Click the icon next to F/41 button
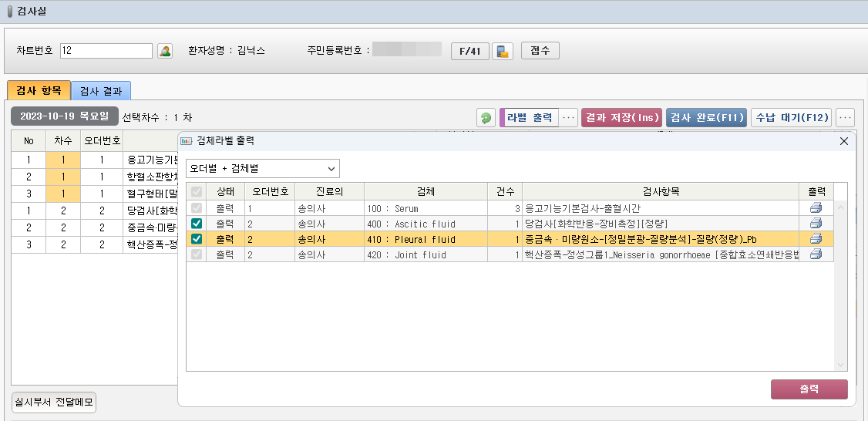 coord(503,52)
